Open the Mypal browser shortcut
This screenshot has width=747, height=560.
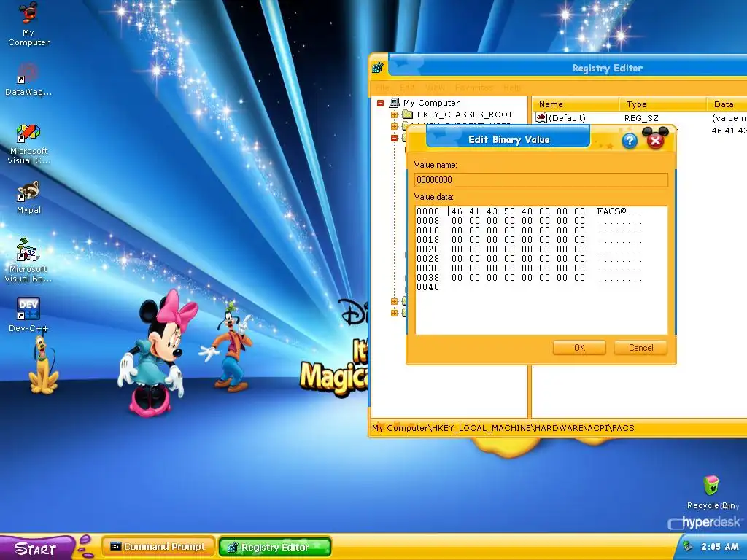pyautogui.click(x=28, y=198)
